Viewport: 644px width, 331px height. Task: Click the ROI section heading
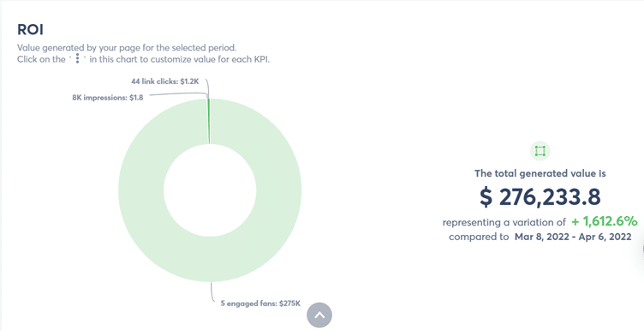click(x=30, y=30)
